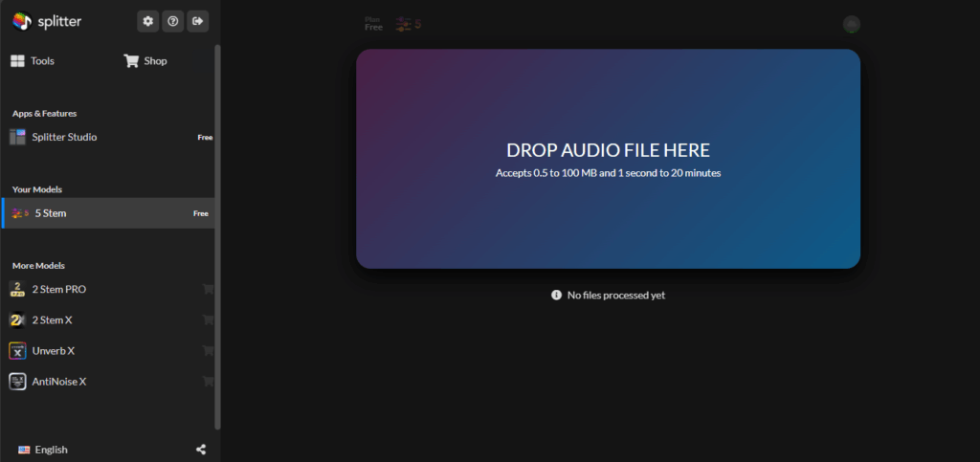
Task: Open the Shop section
Action: (x=145, y=61)
